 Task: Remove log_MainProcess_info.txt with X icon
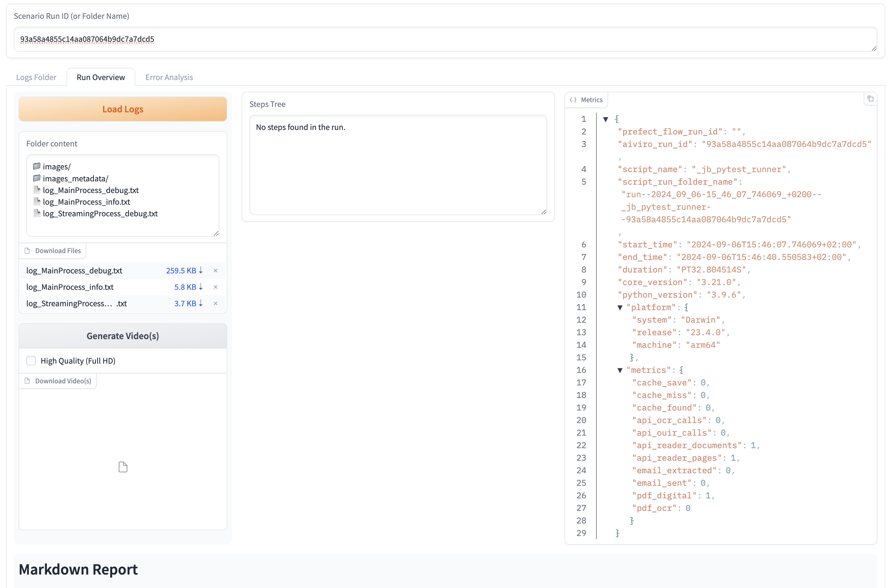coord(215,287)
